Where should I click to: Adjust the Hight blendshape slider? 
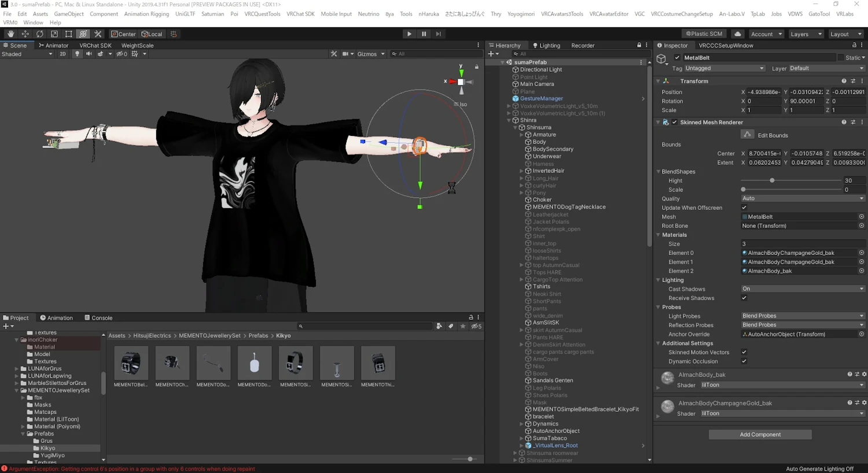click(772, 180)
